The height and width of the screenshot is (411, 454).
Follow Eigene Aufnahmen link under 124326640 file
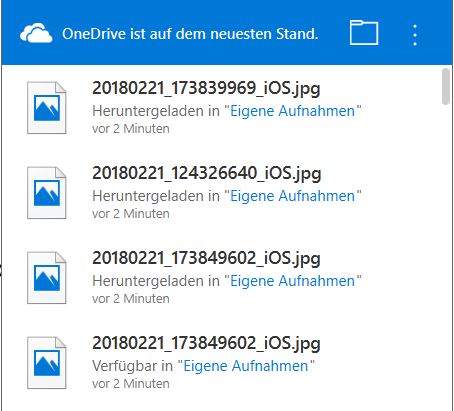coord(292,196)
